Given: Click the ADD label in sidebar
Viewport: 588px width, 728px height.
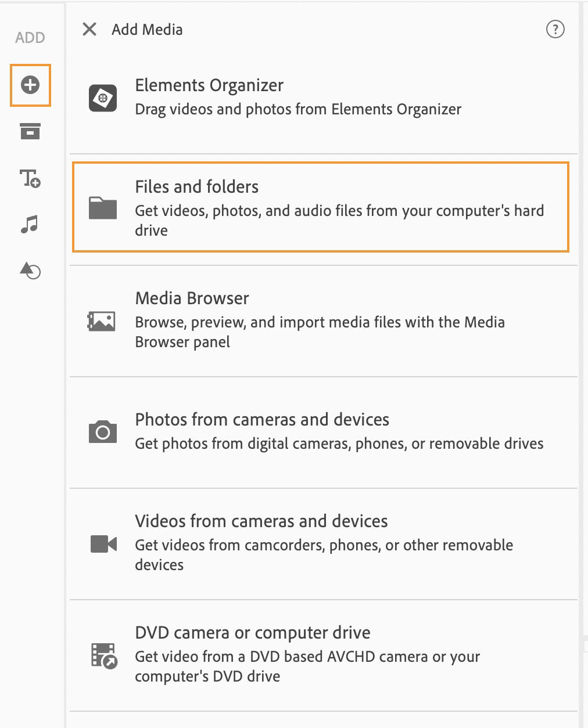Looking at the screenshot, I should pos(28,37).
